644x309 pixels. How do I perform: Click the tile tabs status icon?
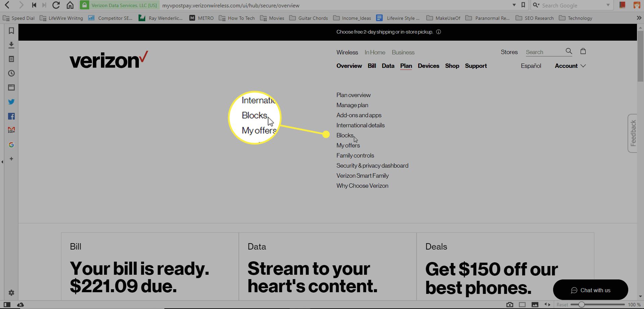pyautogui.click(x=522, y=305)
